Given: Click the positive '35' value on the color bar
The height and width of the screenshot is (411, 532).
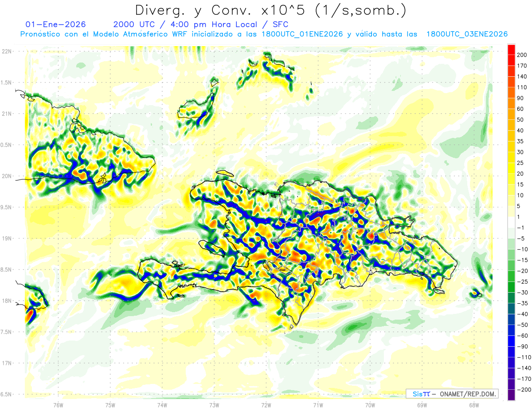Looking at the screenshot, I should pyautogui.click(x=521, y=141).
